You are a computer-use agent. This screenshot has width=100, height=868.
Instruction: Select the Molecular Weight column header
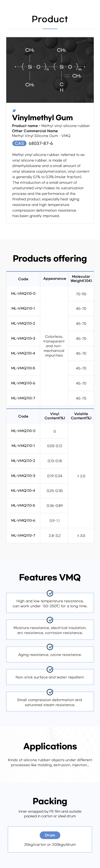point(81,279)
